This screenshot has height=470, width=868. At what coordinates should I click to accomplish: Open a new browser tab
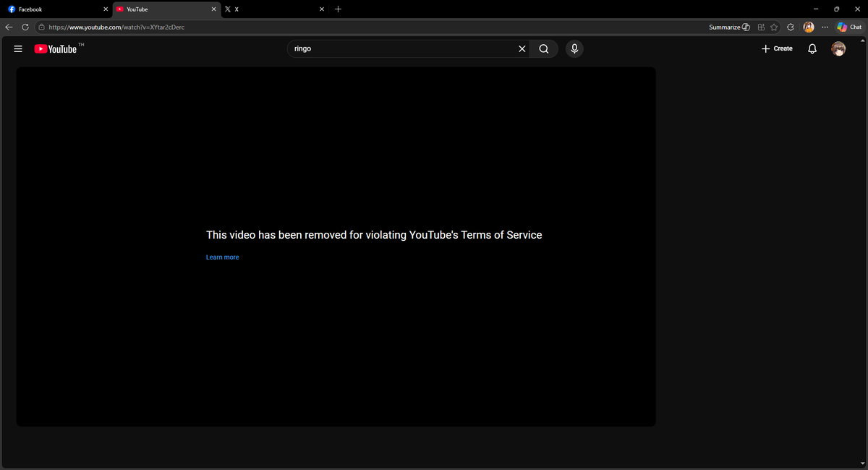pyautogui.click(x=338, y=9)
